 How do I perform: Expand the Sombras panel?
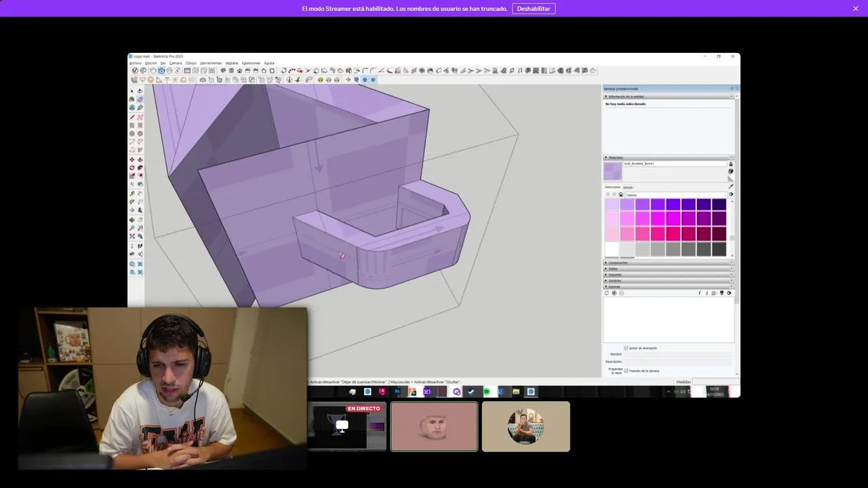coord(606,281)
